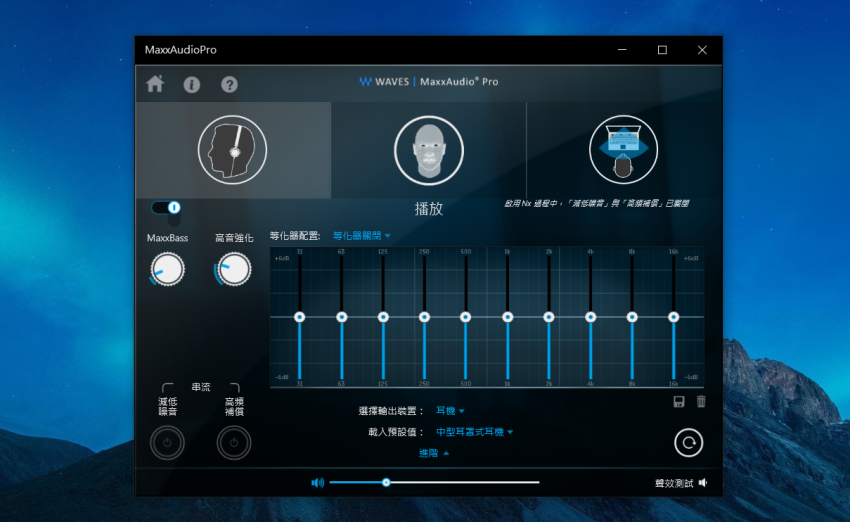Open the 耳機 output device dropdown
The height and width of the screenshot is (522, 850).
click(450, 411)
